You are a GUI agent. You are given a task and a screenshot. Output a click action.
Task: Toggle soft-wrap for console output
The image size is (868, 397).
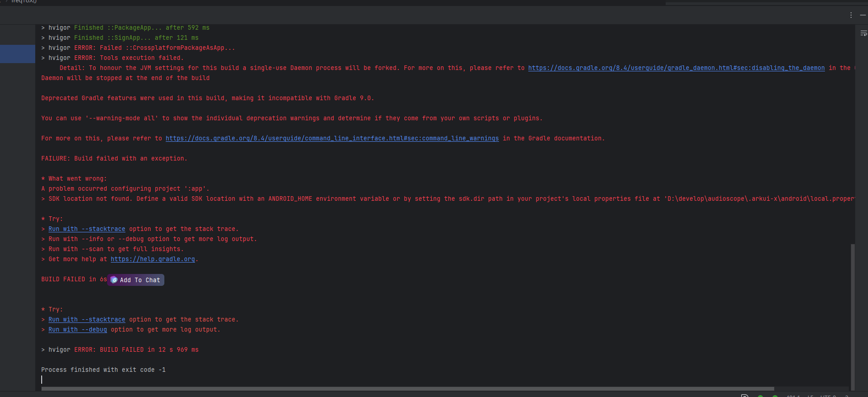pos(863,33)
